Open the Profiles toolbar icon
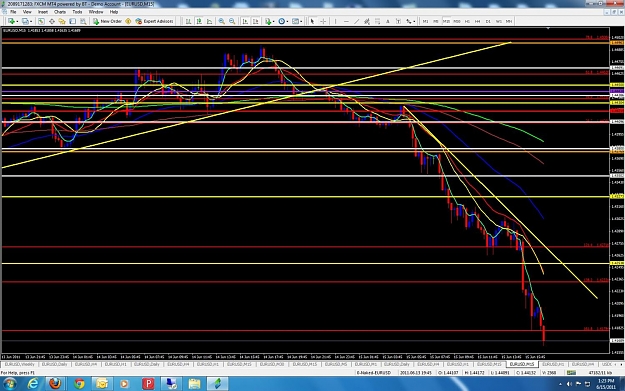The height and width of the screenshot is (391, 625). 25,21
